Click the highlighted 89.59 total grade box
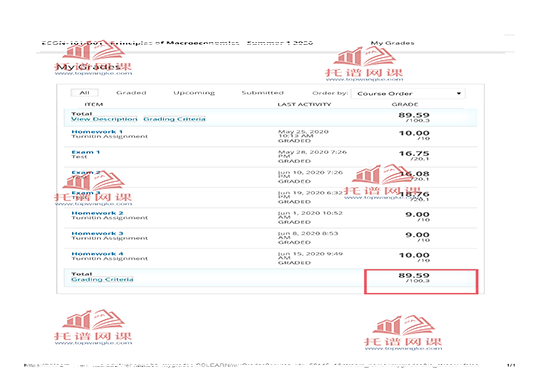The height and width of the screenshot is (374, 540). 421,281
